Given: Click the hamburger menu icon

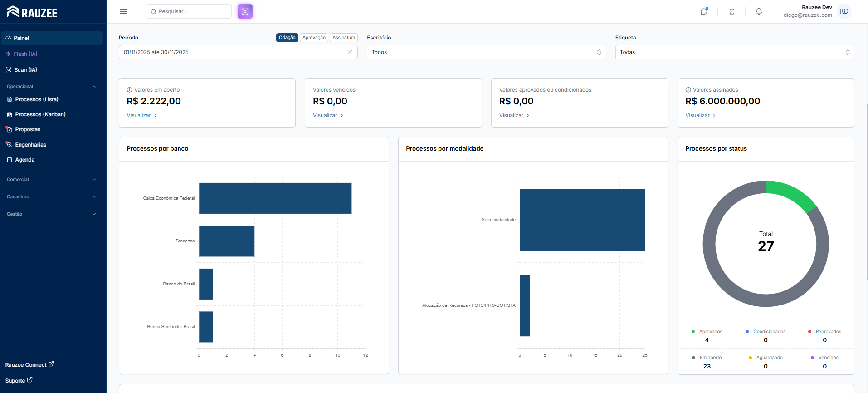Looking at the screenshot, I should (x=123, y=11).
